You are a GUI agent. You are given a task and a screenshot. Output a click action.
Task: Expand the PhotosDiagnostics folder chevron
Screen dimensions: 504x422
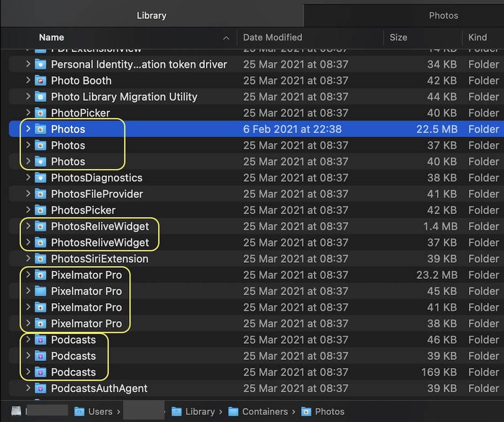tap(28, 178)
